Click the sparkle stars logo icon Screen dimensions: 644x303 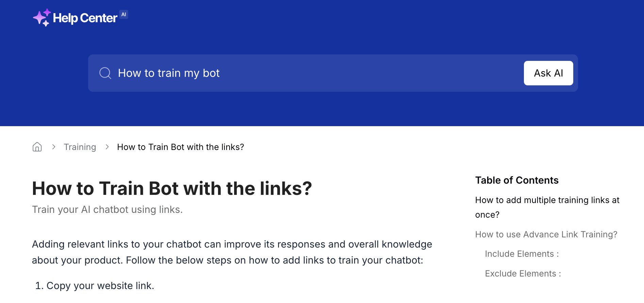point(42,18)
